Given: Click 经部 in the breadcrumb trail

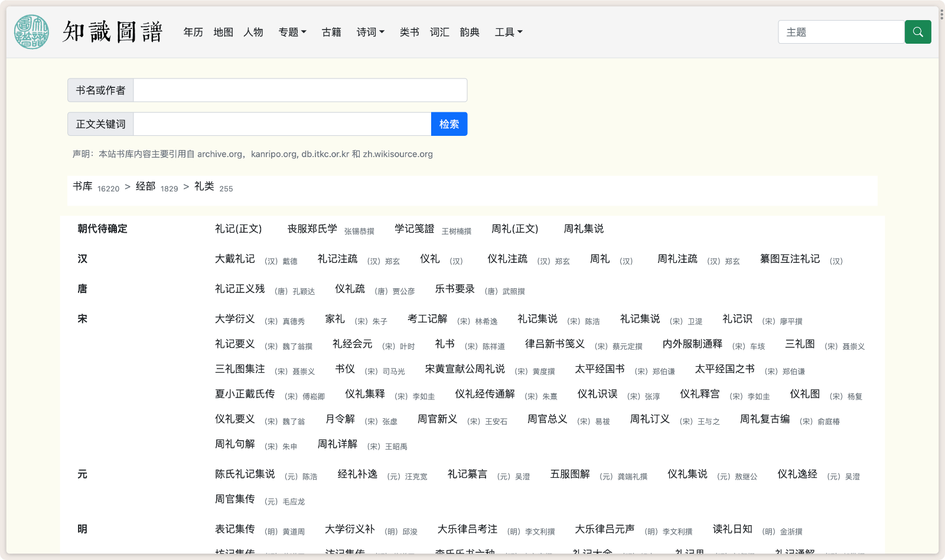Looking at the screenshot, I should (146, 185).
